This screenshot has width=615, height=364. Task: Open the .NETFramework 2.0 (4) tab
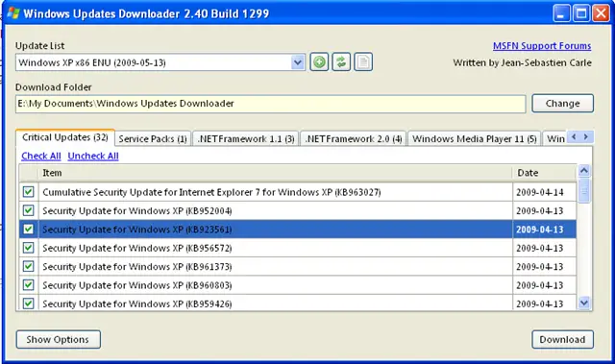tap(353, 138)
